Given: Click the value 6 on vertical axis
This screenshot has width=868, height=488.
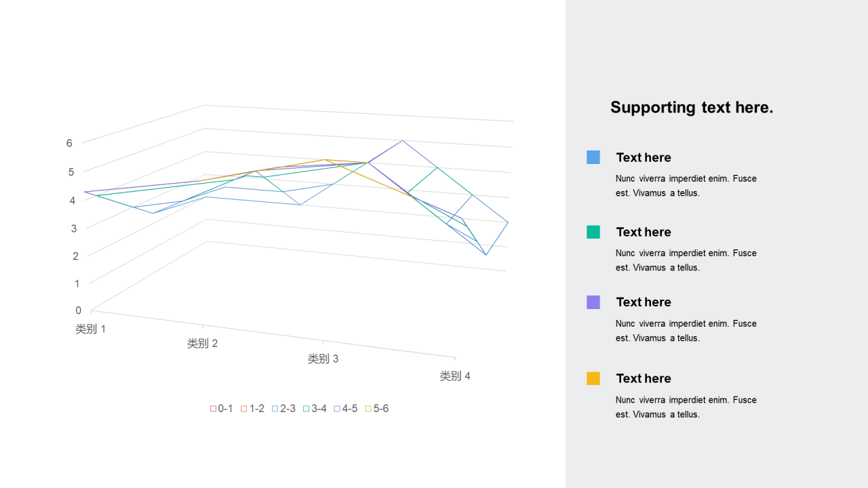Looking at the screenshot, I should pyautogui.click(x=69, y=143).
